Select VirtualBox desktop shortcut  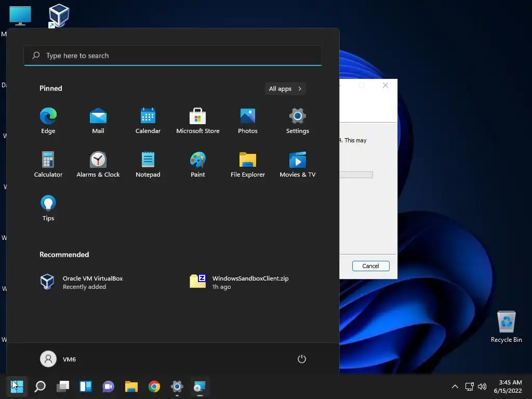coord(58,16)
